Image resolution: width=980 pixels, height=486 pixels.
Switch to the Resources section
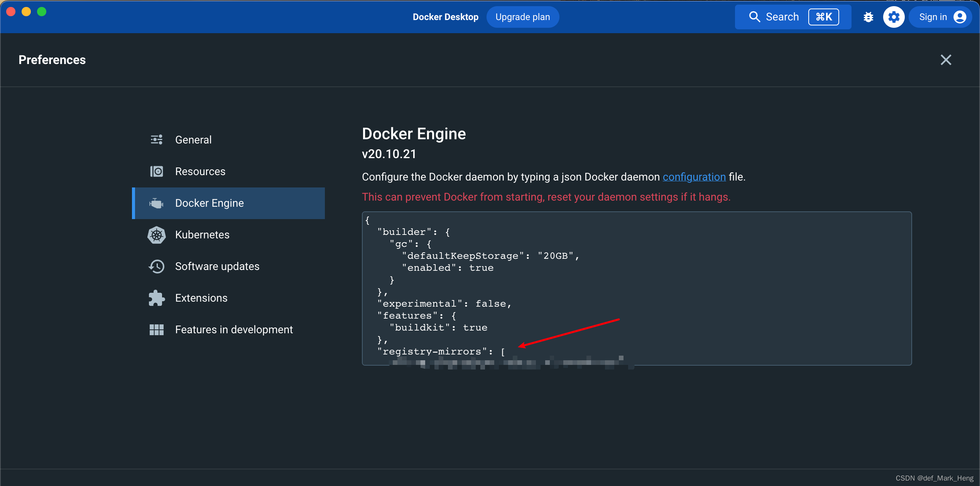coord(228,171)
